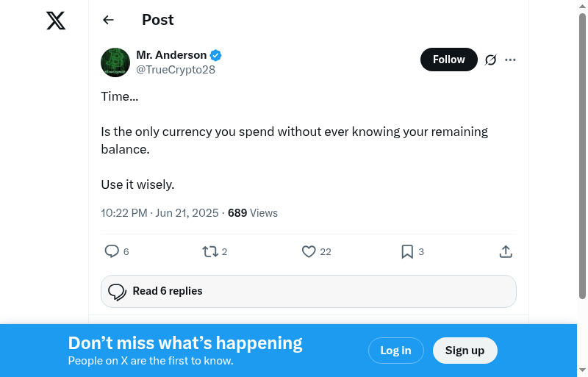Image resolution: width=588 pixels, height=377 pixels.
Task: Click the scrollbar down arrow
Action: (x=582, y=370)
